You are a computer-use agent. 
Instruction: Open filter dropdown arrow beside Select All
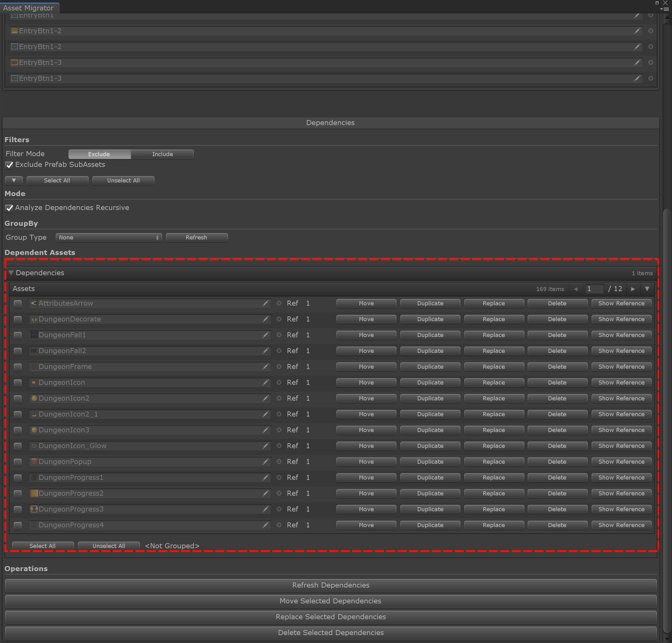pyautogui.click(x=14, y=180)
